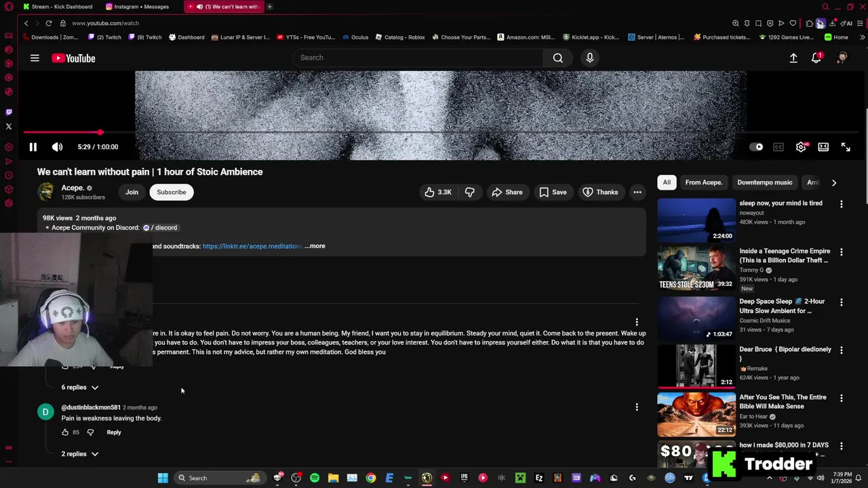This screenshot has width=868, height=488.
Task: Open the YouTube guide hamburger menu
Action: coord(35,58)
